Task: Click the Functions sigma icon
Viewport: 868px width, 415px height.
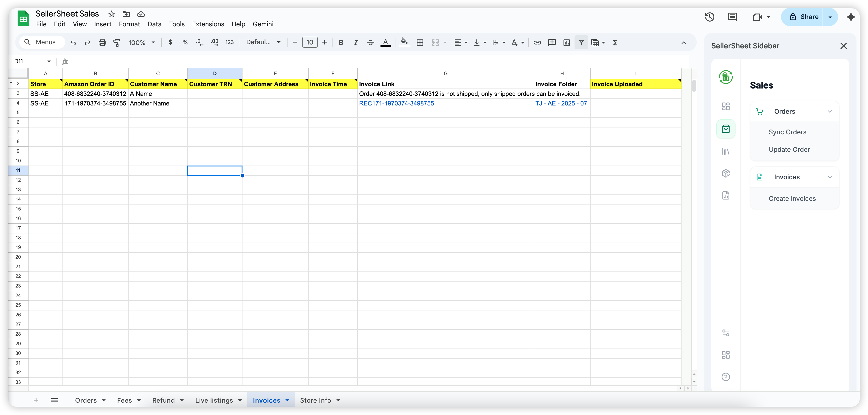Action: pyautogui.click(x=615, y=42)
